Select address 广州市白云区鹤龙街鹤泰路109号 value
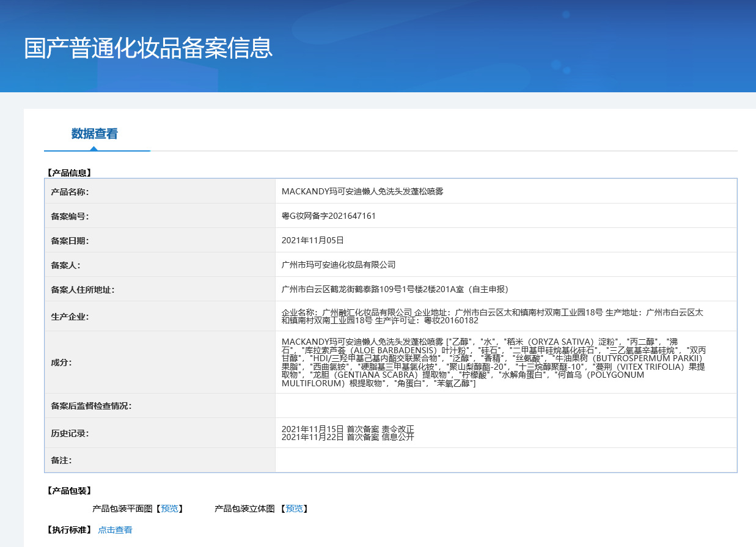The image size is (756, 547). click(395, 289)
